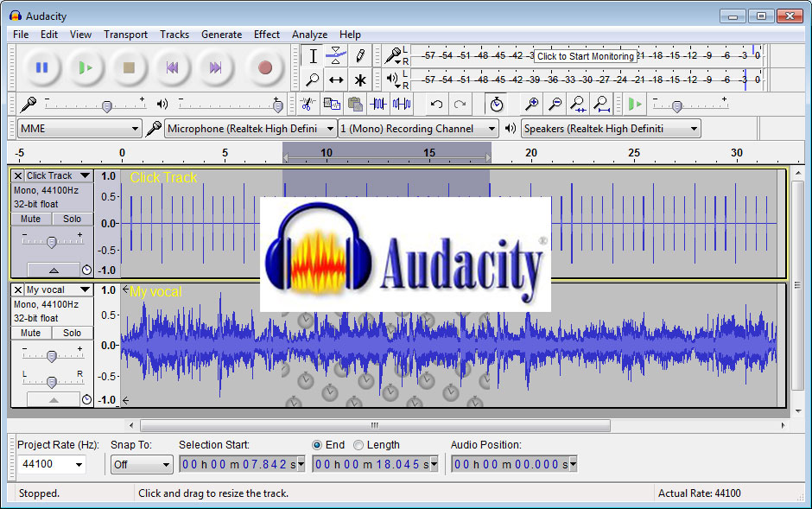Click the Play-at-speed green arrow
Screen dimensions: 812x509
click(634, 104)
